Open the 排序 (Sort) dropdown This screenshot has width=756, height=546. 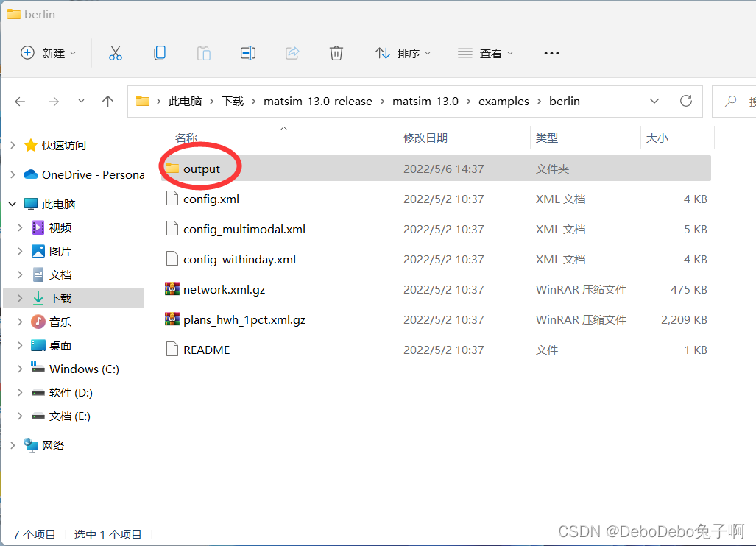[x=403, y=53]
